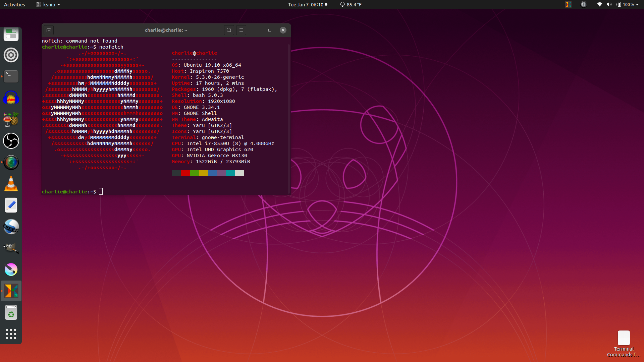
Task: Click the green color block in neofetch
Action: [194, 173]
